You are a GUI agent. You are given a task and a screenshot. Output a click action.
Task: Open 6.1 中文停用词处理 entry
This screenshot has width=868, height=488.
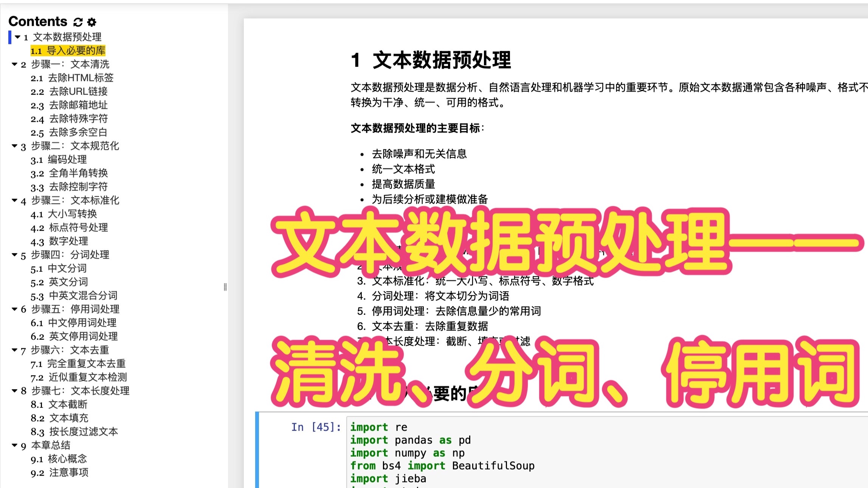point(73,323)
